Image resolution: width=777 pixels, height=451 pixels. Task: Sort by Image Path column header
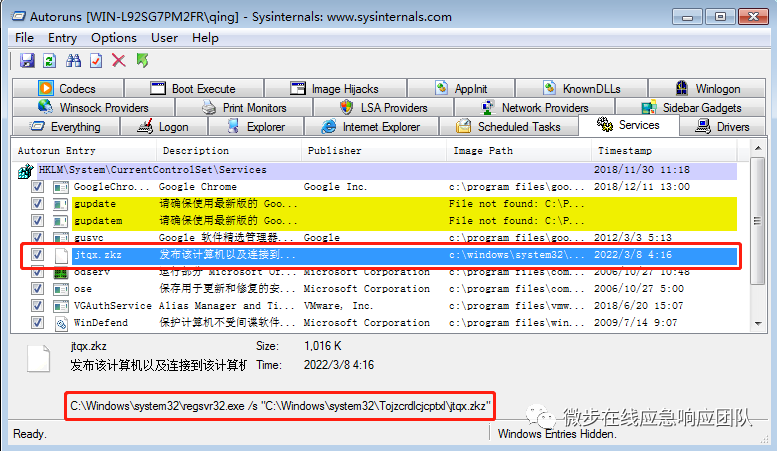point(519,151)
